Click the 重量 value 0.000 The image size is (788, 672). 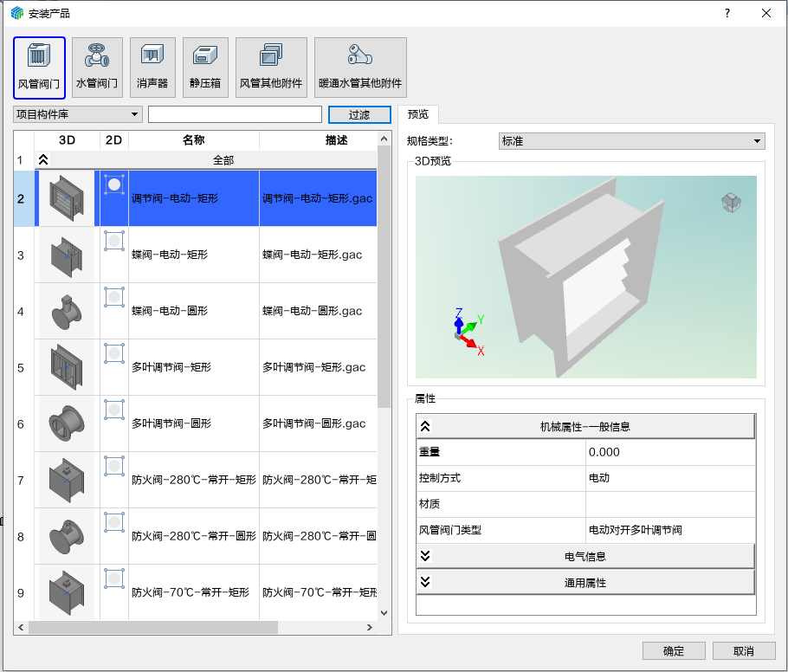point(670,452)
